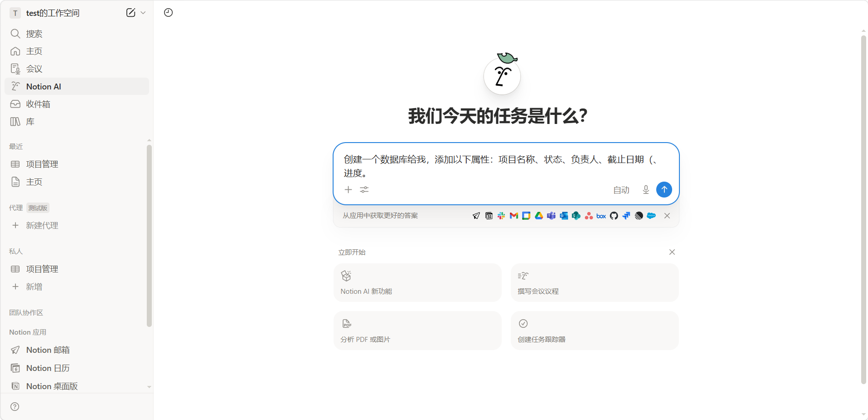Screen dimensions: 868x420
Task: Click the Slack integration icon
Action: [501, 216]
